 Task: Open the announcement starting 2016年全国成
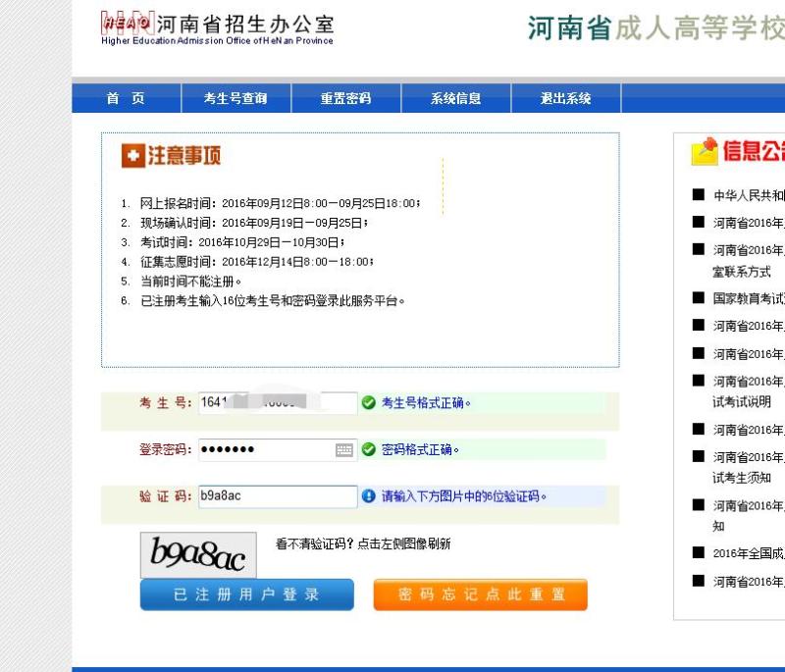coord(749,553)
